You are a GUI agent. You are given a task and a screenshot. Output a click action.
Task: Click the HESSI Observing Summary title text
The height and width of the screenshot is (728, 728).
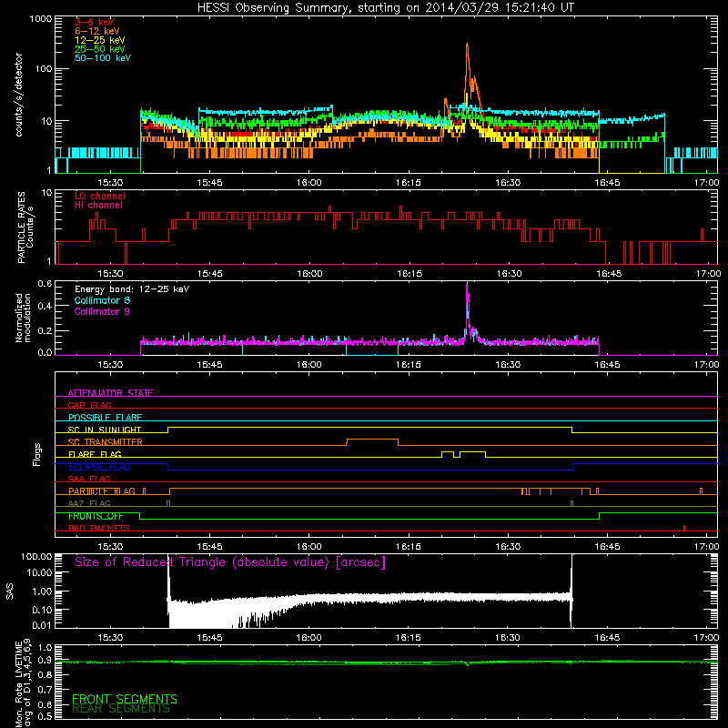385,7
